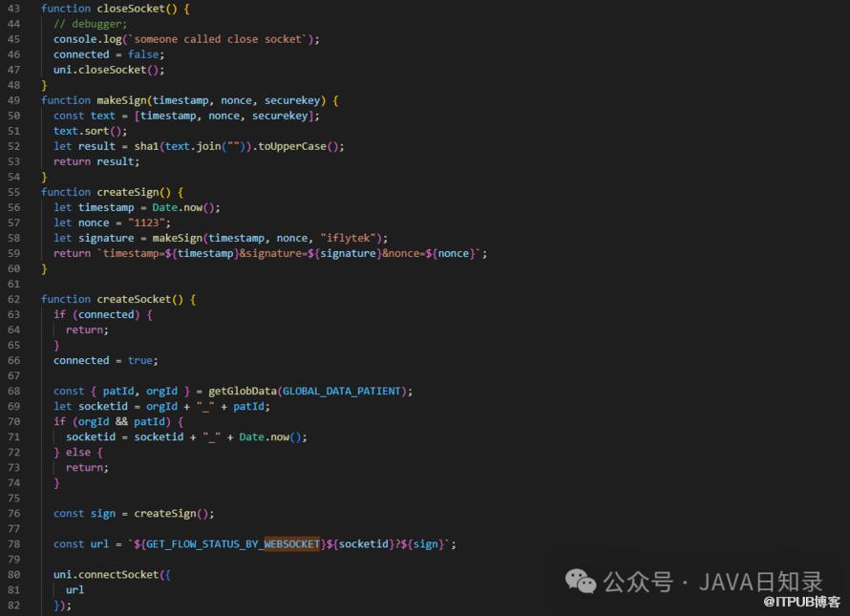The width and height of the screenshot is (850, 616).
Task: Click the closeSocket function name
Action: pos(133,9)
